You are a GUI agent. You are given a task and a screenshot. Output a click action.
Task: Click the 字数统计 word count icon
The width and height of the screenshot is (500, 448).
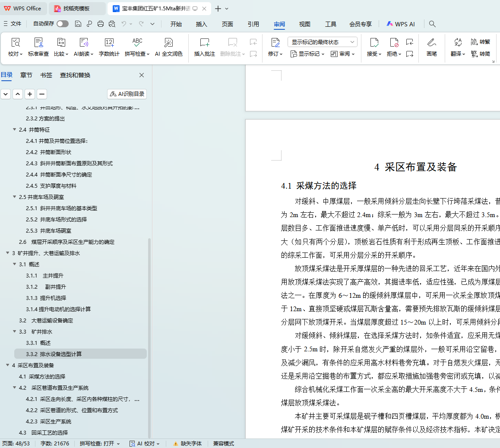[109, 43]
